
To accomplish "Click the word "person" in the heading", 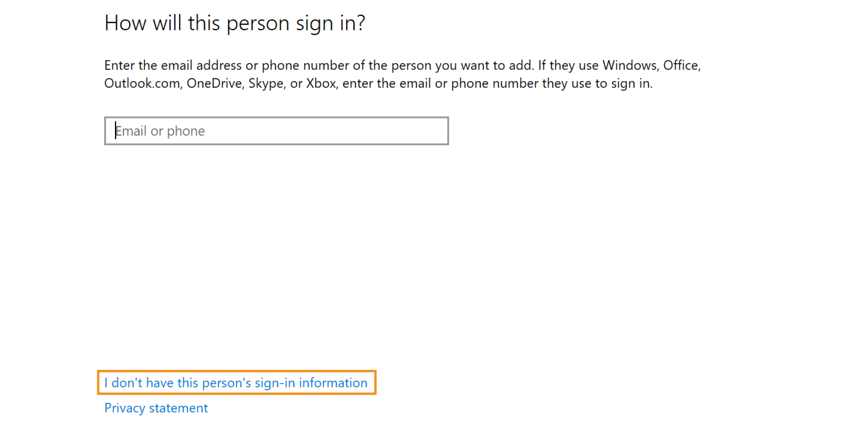I will [258, 24].
